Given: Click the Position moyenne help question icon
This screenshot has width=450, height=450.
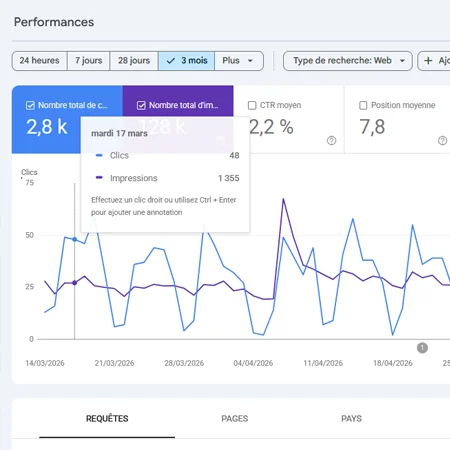Looking at the screenshot, I should [442, 141].
